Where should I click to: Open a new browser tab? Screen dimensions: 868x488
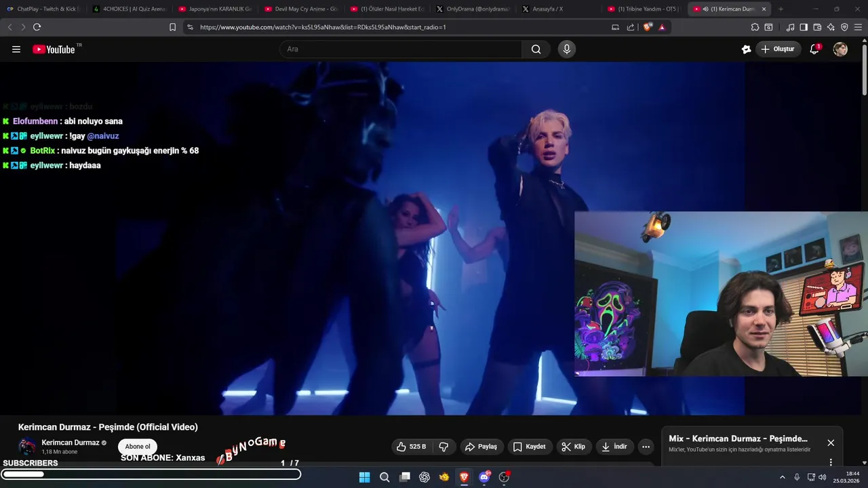[x=781, y=9]
